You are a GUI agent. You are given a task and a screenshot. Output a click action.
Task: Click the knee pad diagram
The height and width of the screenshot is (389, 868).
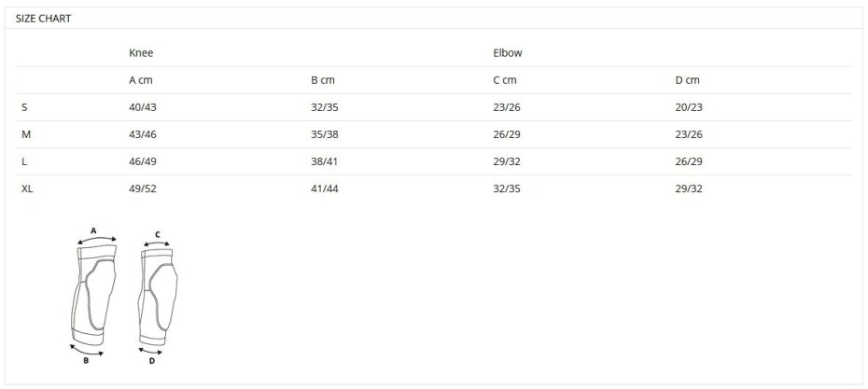pos(94,295)
